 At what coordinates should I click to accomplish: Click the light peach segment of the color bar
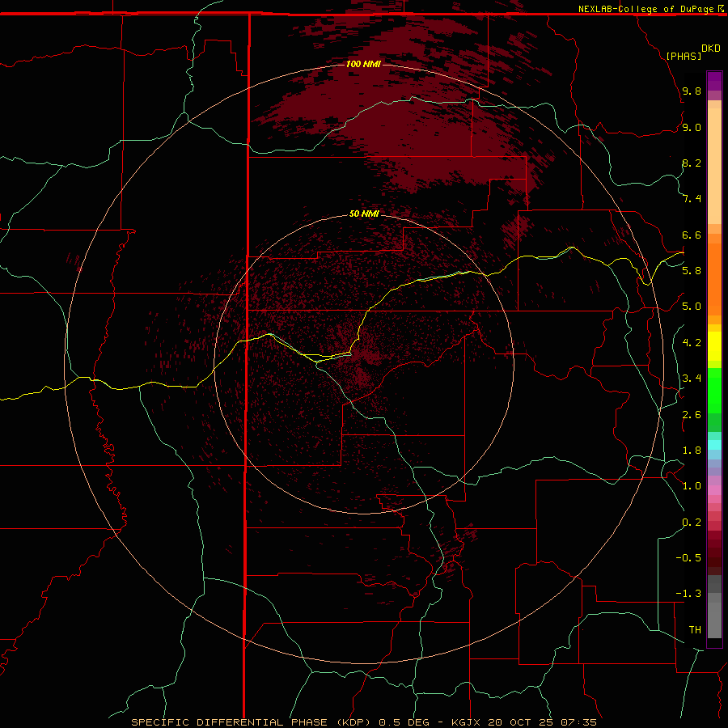point(714,166)
